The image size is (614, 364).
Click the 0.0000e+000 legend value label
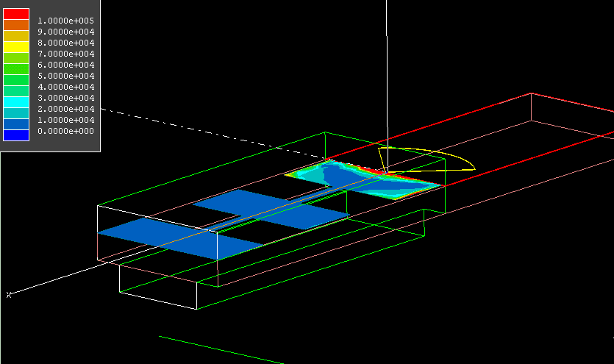tap(66, 131)
